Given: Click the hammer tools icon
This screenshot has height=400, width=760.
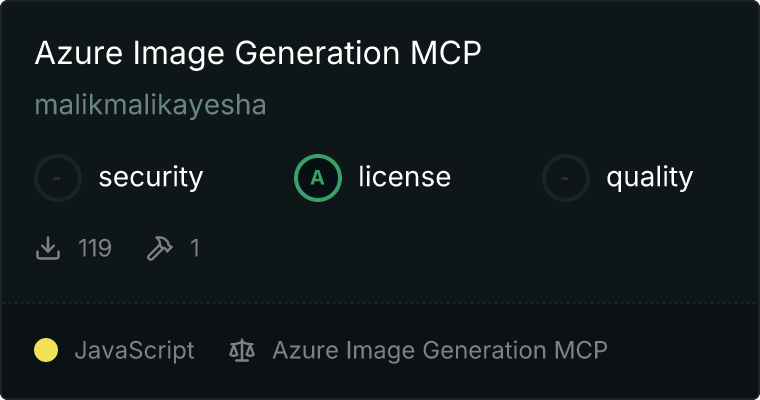Looking at the screenshot, I should coord(159,248).
